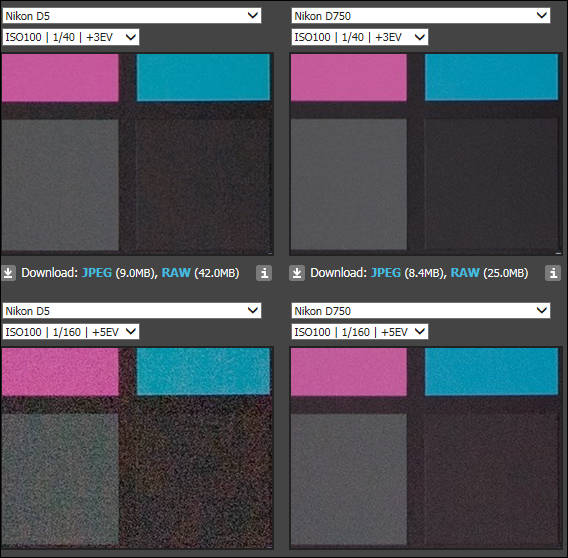Open the top-left ISO100 1/40 +3EV exposure dropdown
The height and width of the screenshot is (558, 568).
coord(71,37)
